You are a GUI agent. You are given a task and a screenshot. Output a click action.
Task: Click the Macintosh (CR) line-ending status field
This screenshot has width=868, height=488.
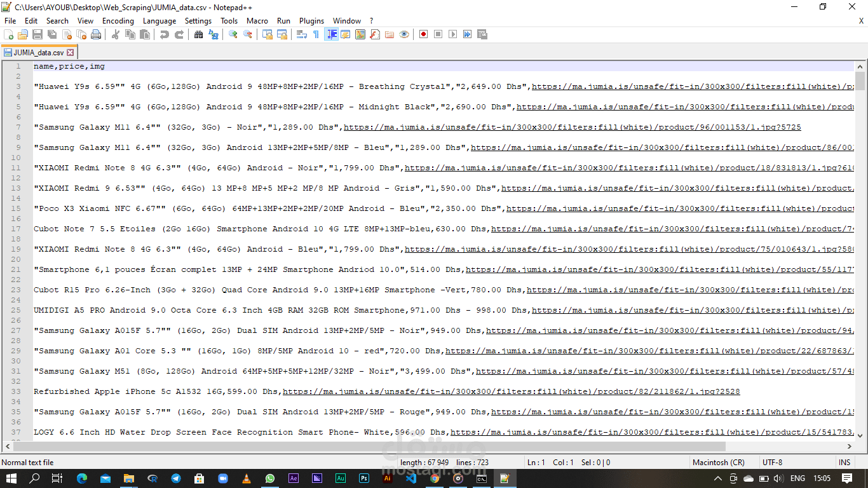[719, 463]
